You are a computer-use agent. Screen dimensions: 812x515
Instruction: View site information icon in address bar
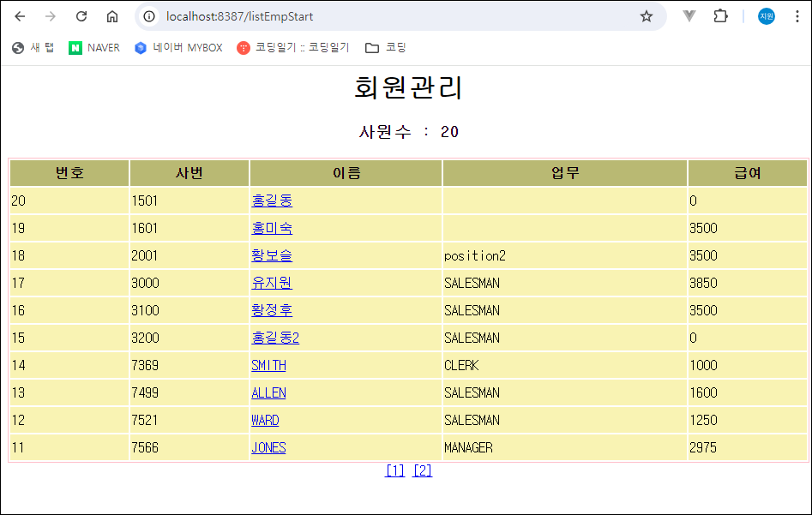[x=149, y=16]
